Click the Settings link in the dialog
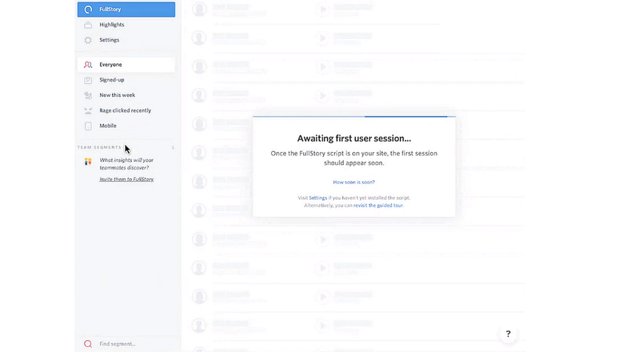 (x=318, y=198)
